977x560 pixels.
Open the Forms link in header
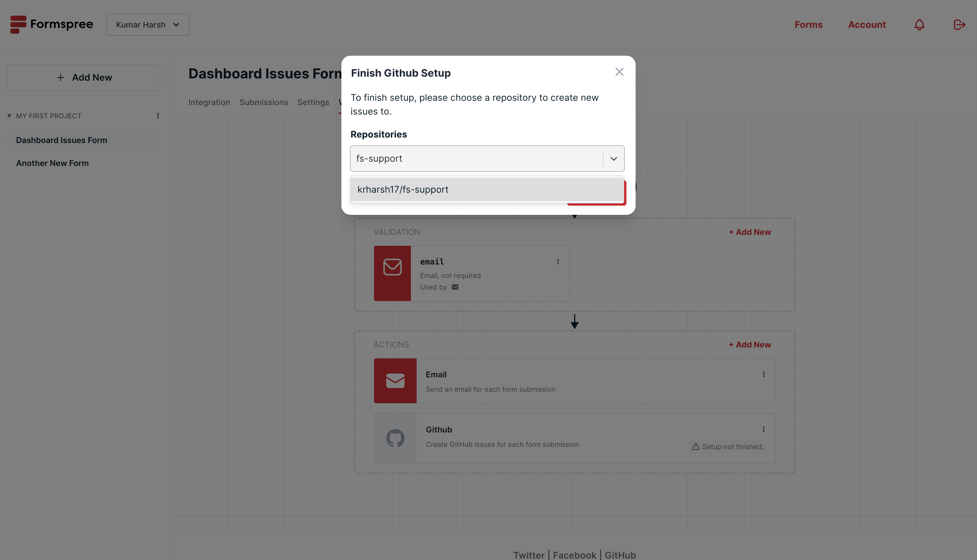pos(808,25)
